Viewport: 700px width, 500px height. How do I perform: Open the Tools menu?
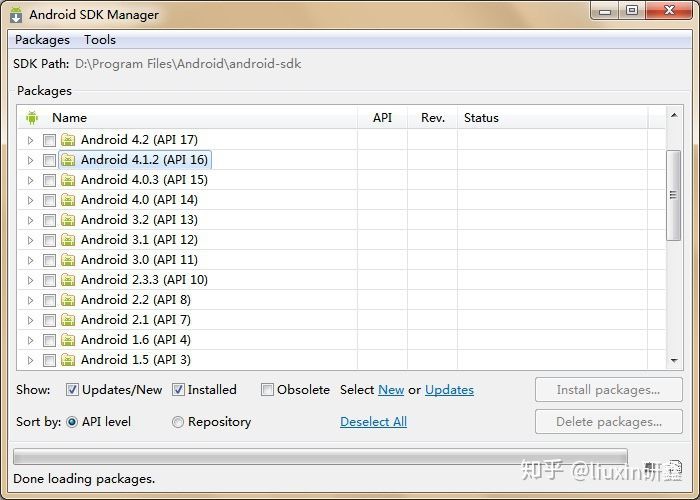[x=100, y=40]
